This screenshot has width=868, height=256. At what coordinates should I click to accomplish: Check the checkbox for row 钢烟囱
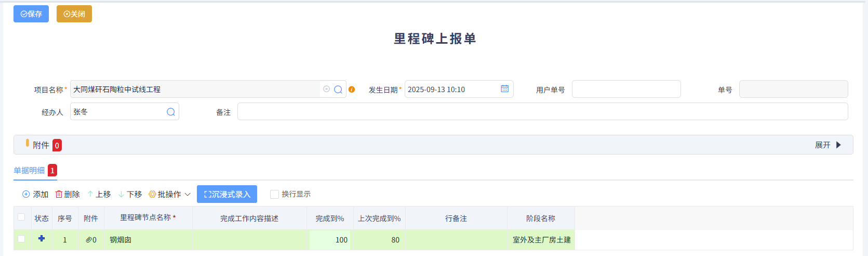(21, 239)
